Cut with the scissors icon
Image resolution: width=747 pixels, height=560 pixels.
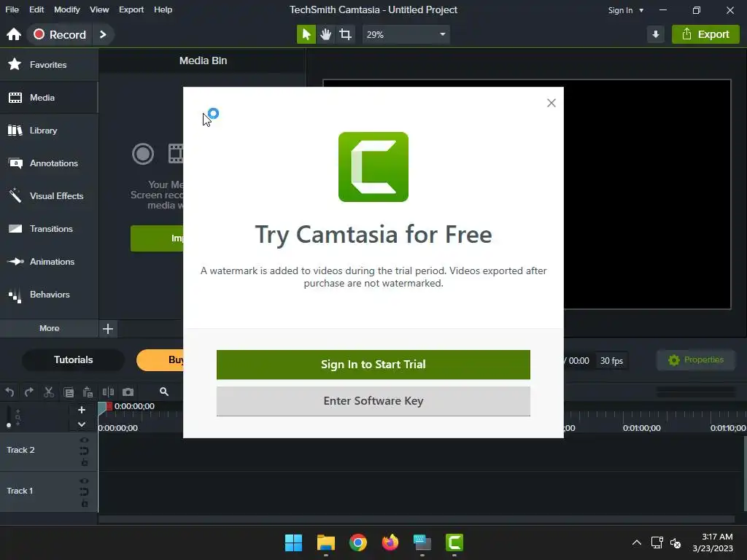click(x=49, y=392)
